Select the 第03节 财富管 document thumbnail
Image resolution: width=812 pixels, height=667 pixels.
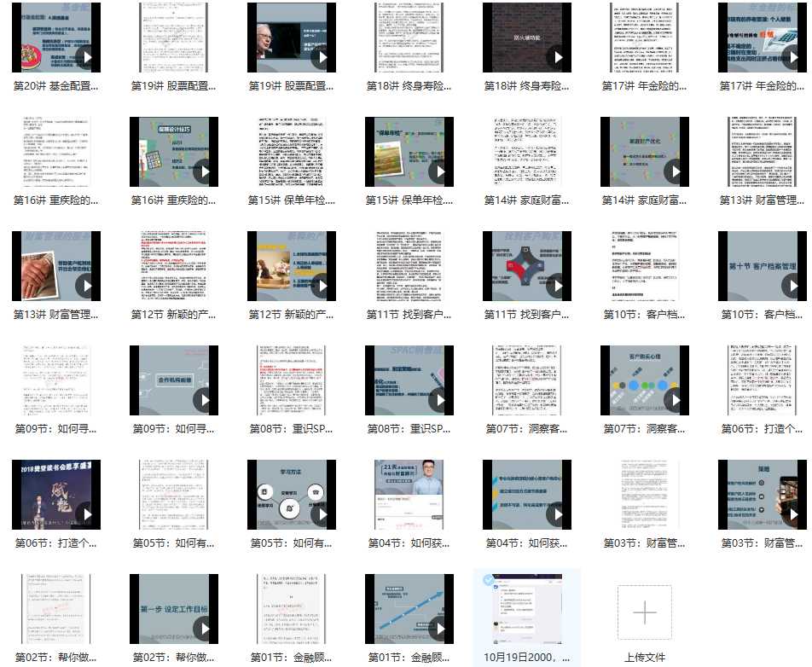[645, 494]
